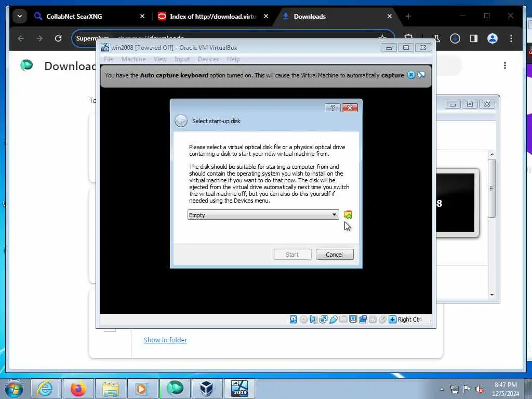
Task: Click the mouse integration status icon
Action: 382,320
